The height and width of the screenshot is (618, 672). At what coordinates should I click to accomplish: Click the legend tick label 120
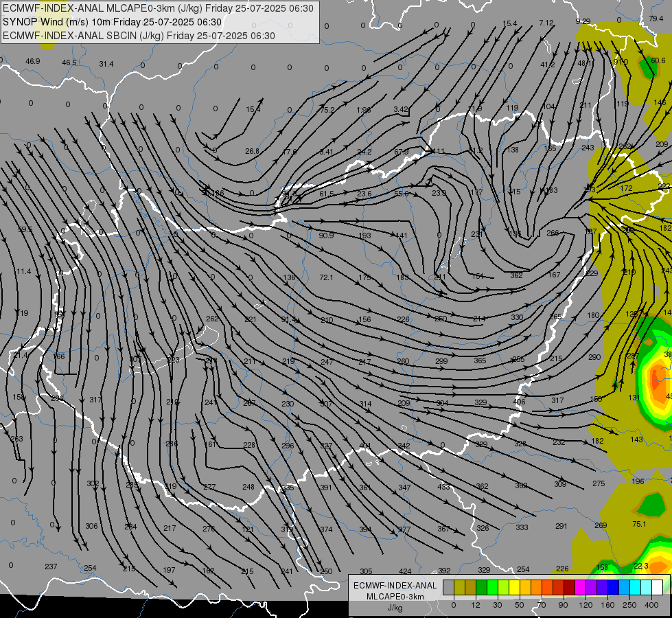(586, 605)
